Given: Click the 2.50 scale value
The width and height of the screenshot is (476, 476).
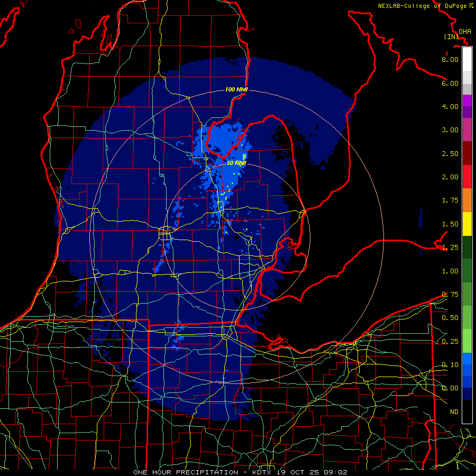Looking at the screenshot, I should tap(450, 153).
